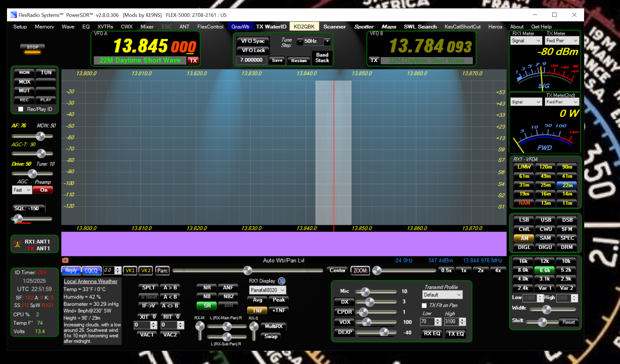Screen dimensions: 620x364
Task: Select the HAM band group button
Action: coord(524,203)
